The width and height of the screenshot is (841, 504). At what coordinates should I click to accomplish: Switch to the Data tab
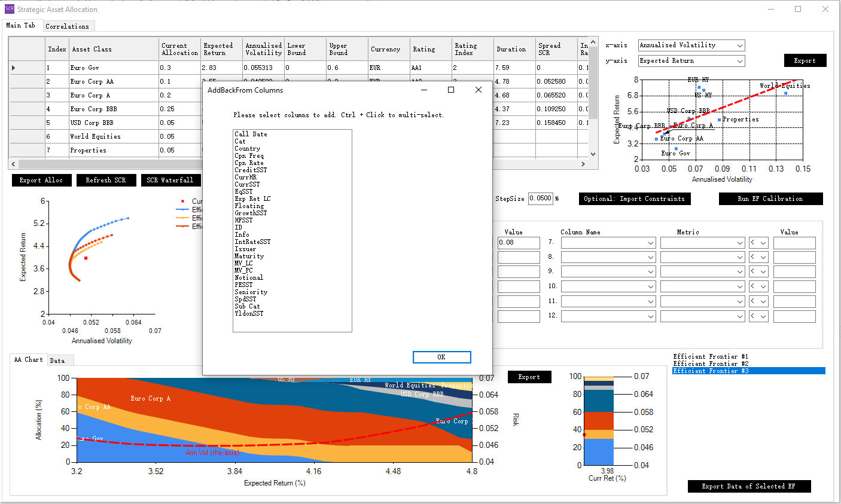point(60,360)
